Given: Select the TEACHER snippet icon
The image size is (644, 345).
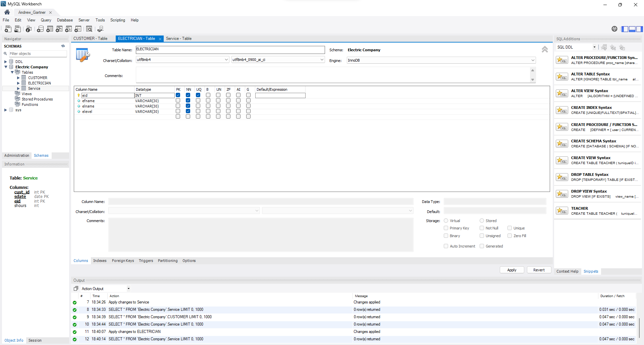Looking at the screenshot, I should coord(562,211).
